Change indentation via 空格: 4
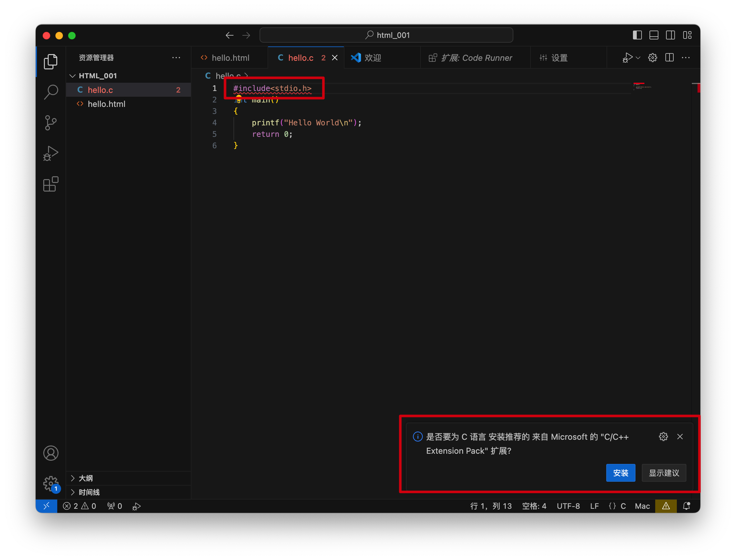Image resolution: width=736 pixels, height=560 pixels. [534, 506]
